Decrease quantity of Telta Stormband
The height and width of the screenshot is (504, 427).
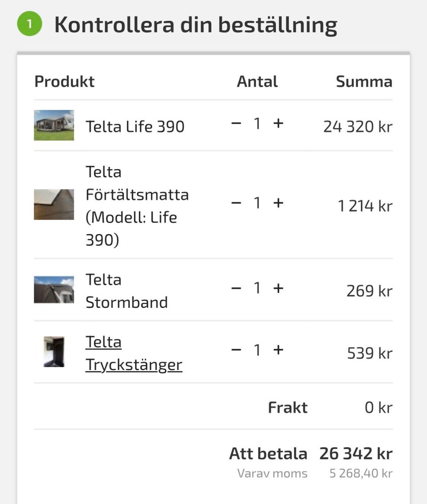click(236, 288)
